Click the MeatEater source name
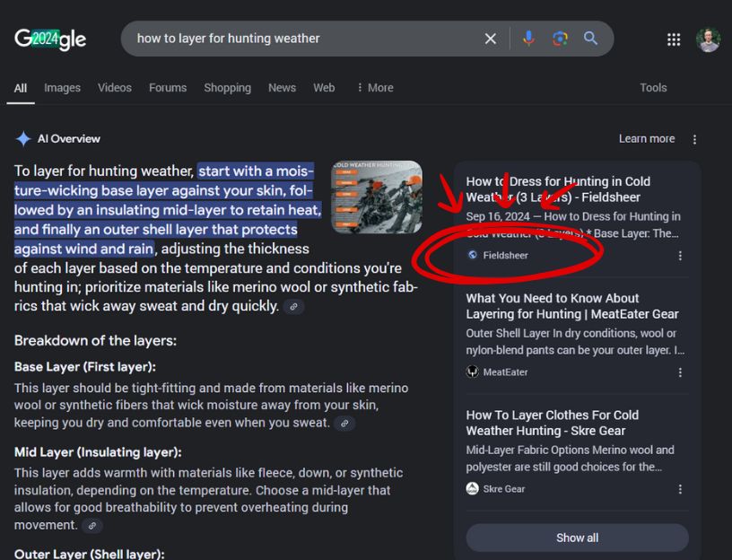This screenshot has width=732, height=560. [x=506, y=372]
